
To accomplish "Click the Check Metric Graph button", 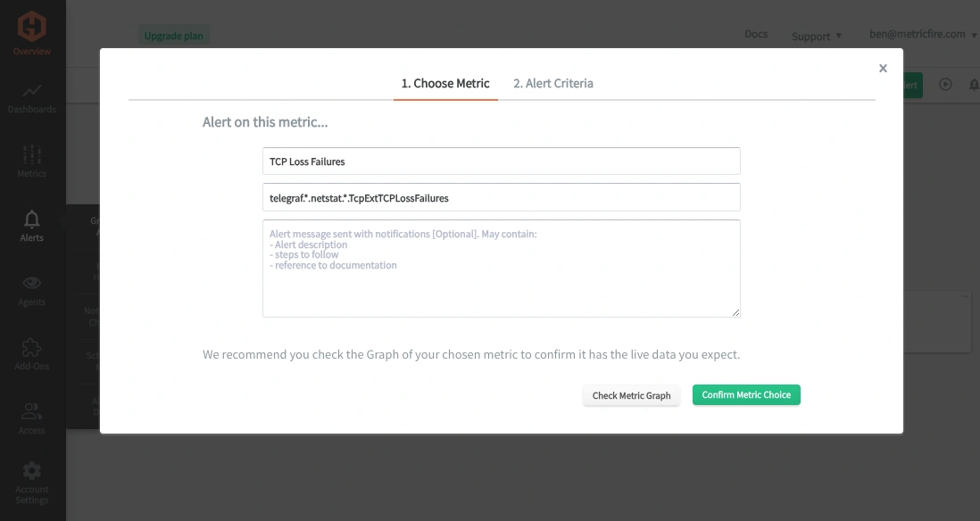I will (631, 395).
